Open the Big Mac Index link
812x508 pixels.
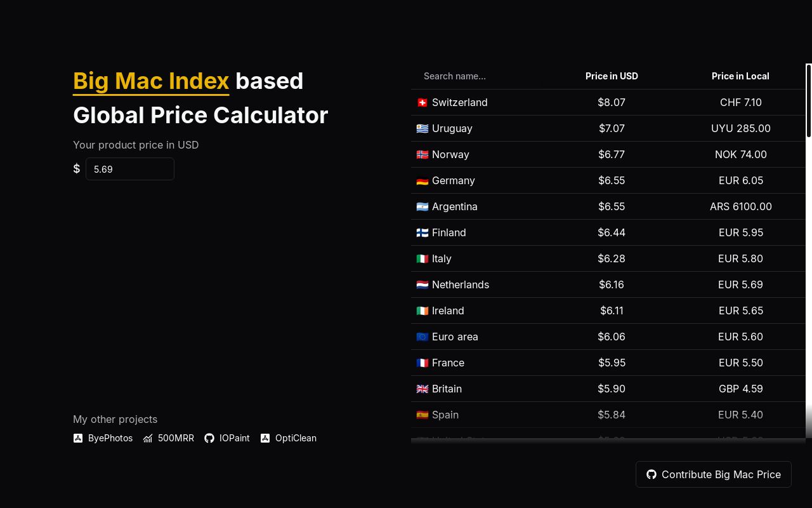151,81
